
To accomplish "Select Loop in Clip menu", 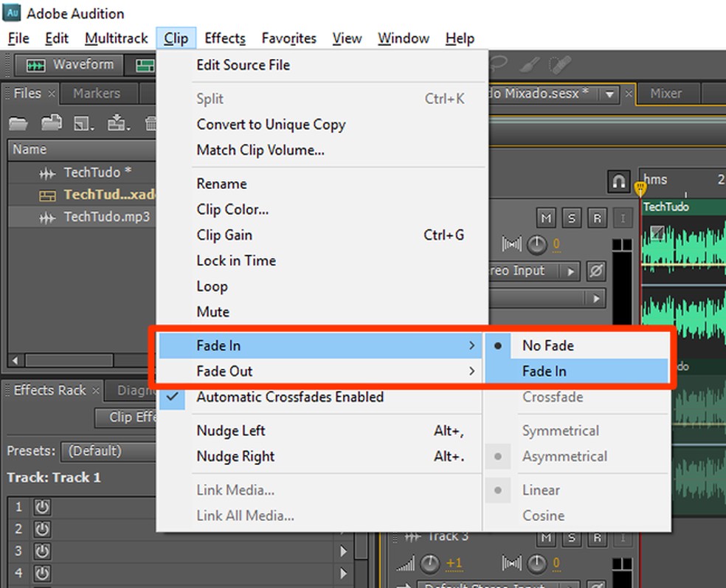I will pos(322,286).
